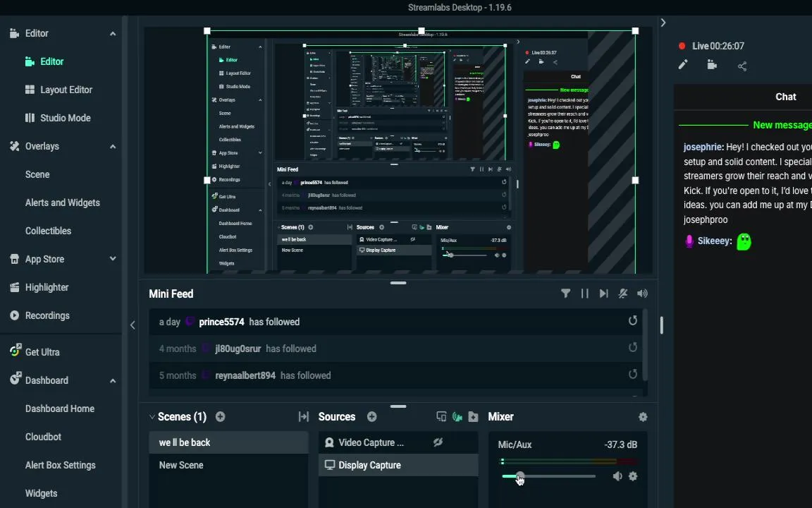
Task: Open the Scene overlays page
Action: pyautogui.click(x=37, y=174)
